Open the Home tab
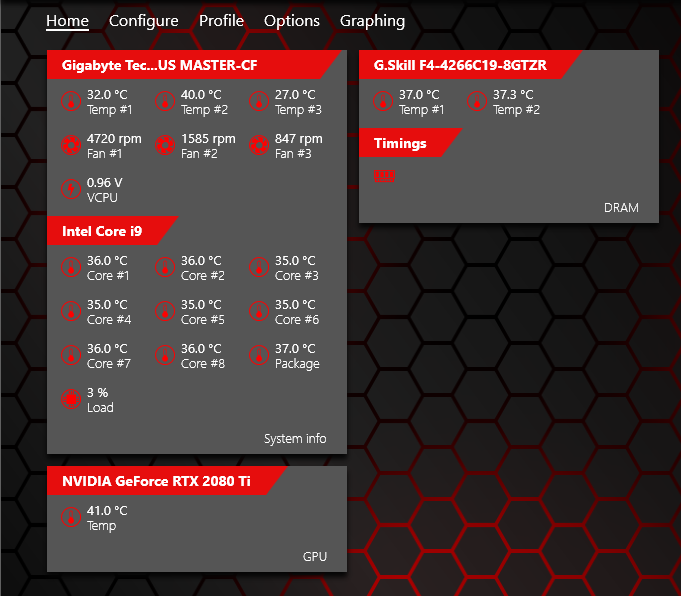 click(x=67, y=21)
